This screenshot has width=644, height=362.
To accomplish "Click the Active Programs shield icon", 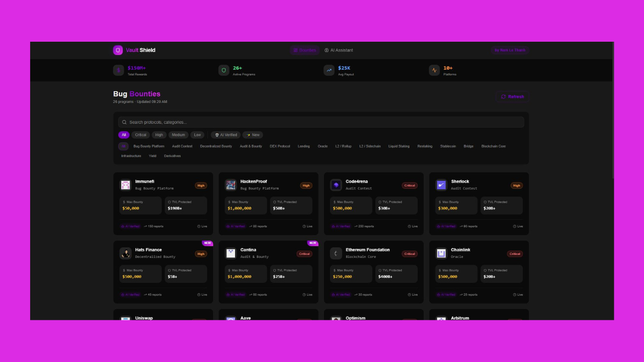I will (x=224, y=70).
